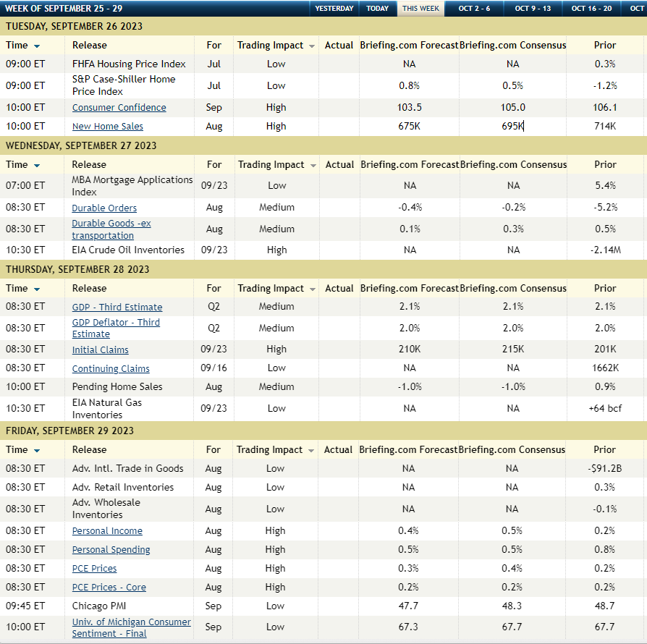Sort Tuesday table by Time arrow
The height and width of the screenshot is (644, 647).
click(x=37, y=46)
